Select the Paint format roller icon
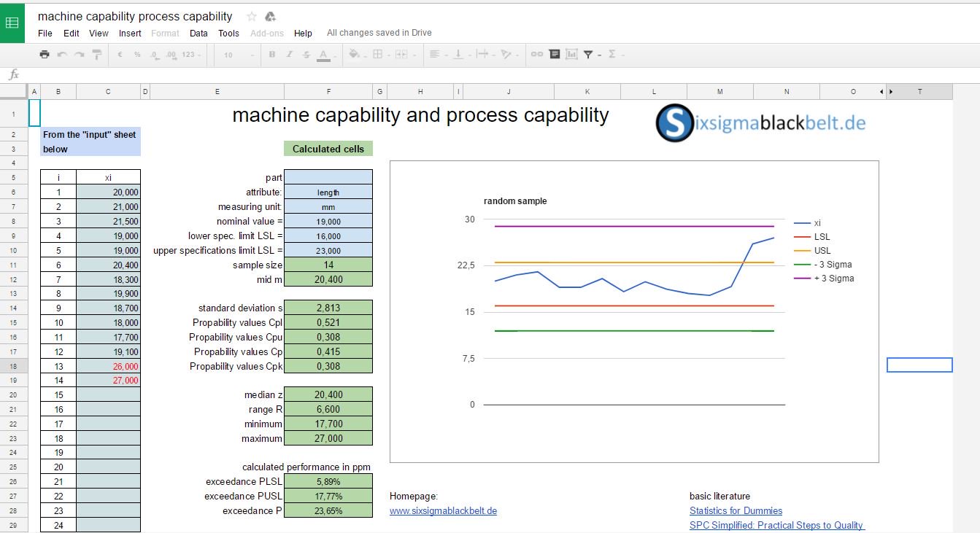 (96, 54)
